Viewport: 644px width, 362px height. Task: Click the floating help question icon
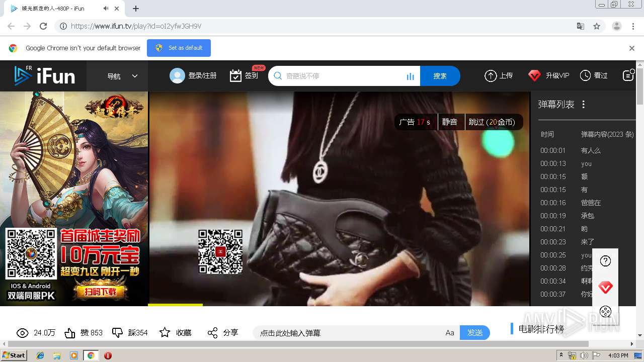click(606, 261)
